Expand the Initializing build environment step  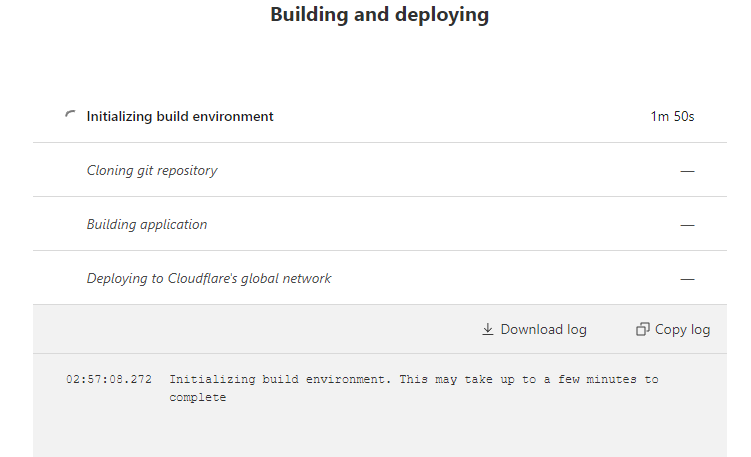tap(180, 116)
